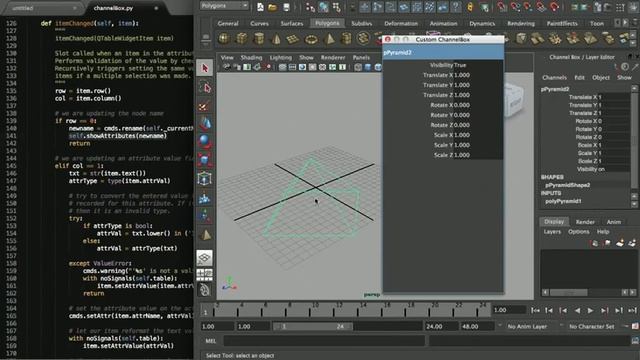Switch to four-view layout
The height and width of the screenshot is (360, 640).
click(204, 274)
